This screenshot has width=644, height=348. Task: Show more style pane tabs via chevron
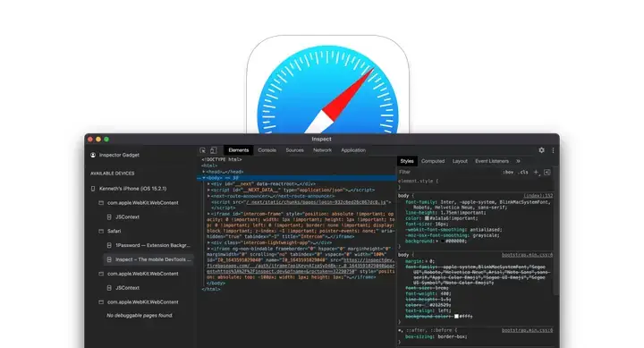[518, 161]
